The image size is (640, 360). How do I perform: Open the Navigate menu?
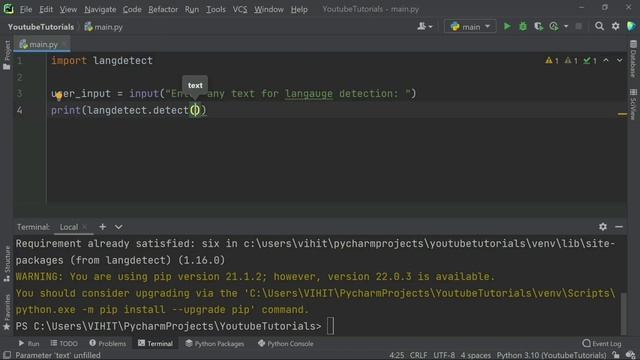click(100, 9)
